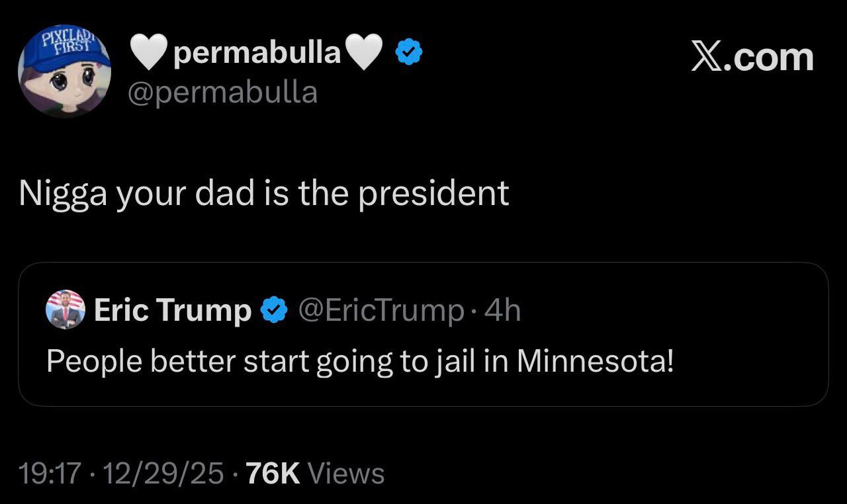Viewport: 847px width, 504px height.
Task: Click Eric Trump's blue verified checkmark
Action: point(273,310)
